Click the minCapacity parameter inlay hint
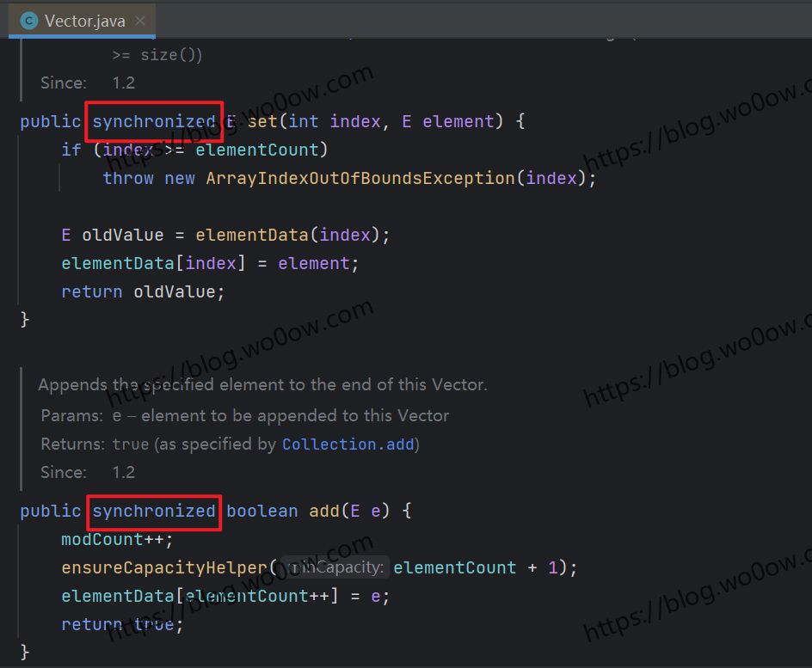The width and height of the screenshot is (812, 668). [x=335, y=567]
